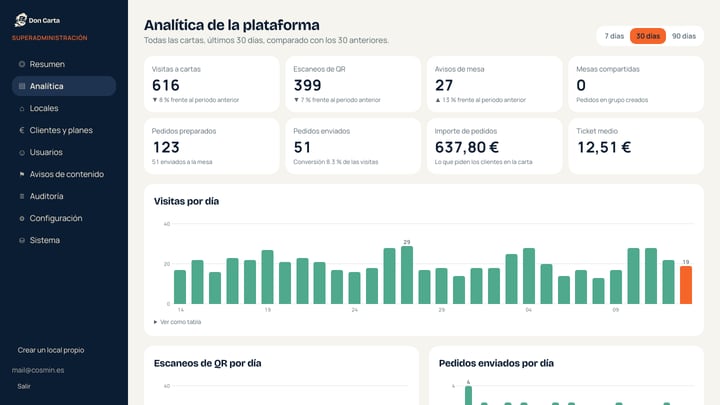
Task: Open the Resumen section
Action: click(x=64, y=64)
